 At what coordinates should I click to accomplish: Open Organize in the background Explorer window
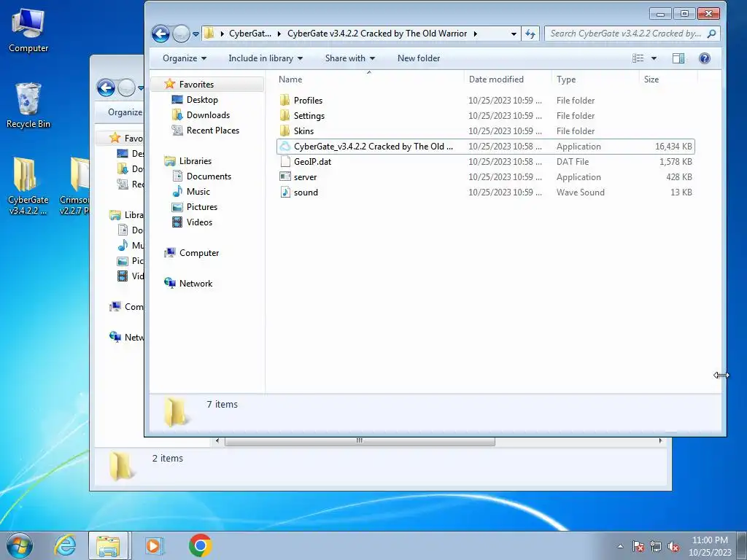tap(125, 112)
